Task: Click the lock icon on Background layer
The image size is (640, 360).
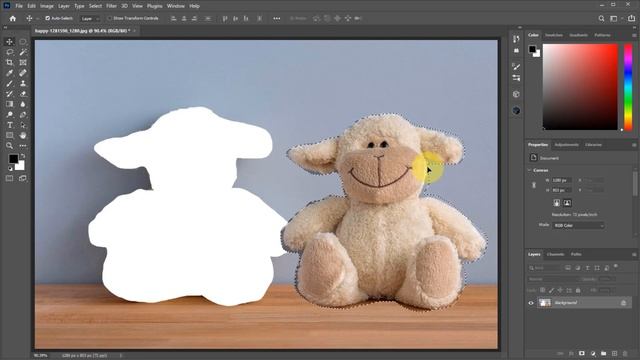Action: [x=623, y=303]
